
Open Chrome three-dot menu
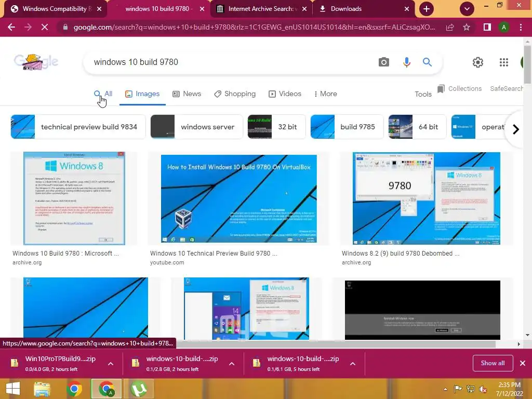coord(521,27)
